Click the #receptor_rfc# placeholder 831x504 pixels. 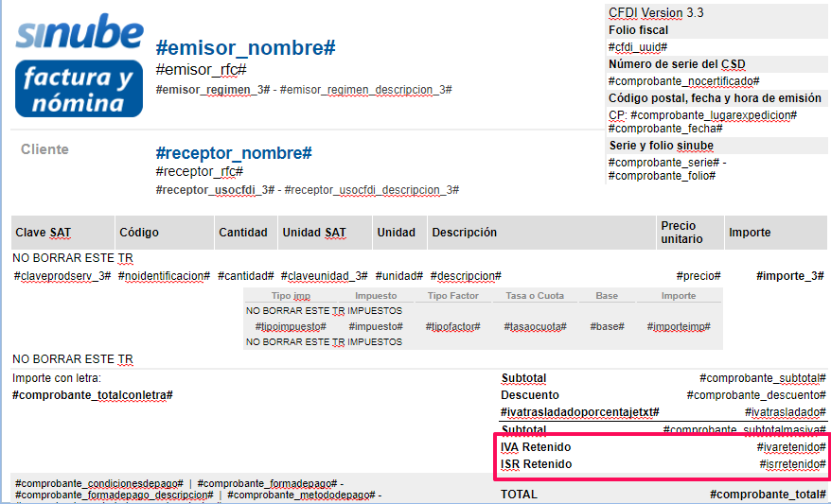199,171
